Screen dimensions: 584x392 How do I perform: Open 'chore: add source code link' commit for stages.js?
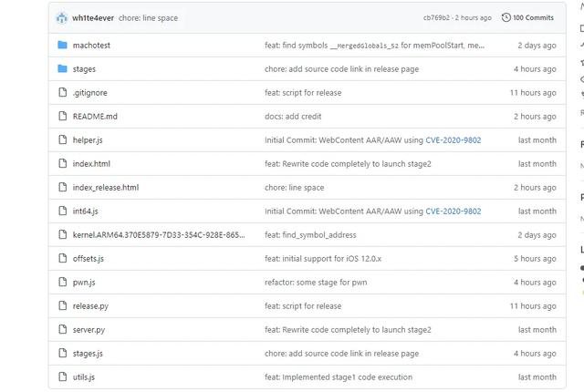[341, 354]
